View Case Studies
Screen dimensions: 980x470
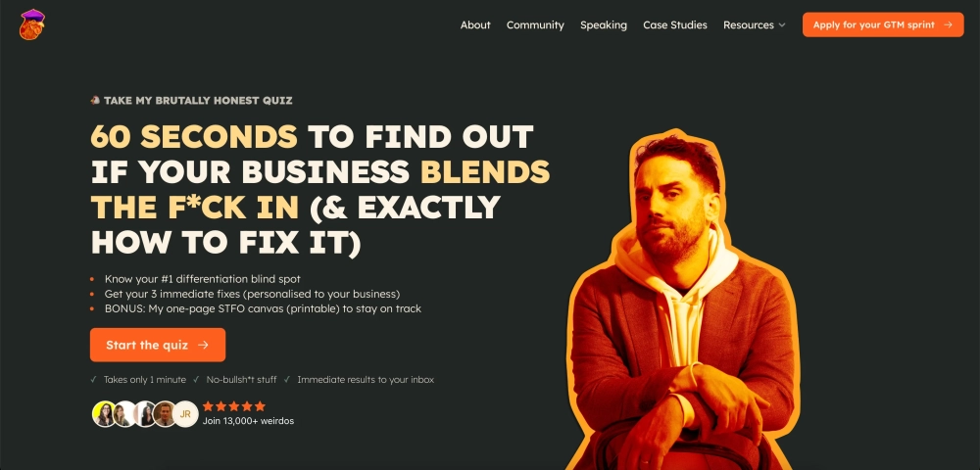pos(675,24)
